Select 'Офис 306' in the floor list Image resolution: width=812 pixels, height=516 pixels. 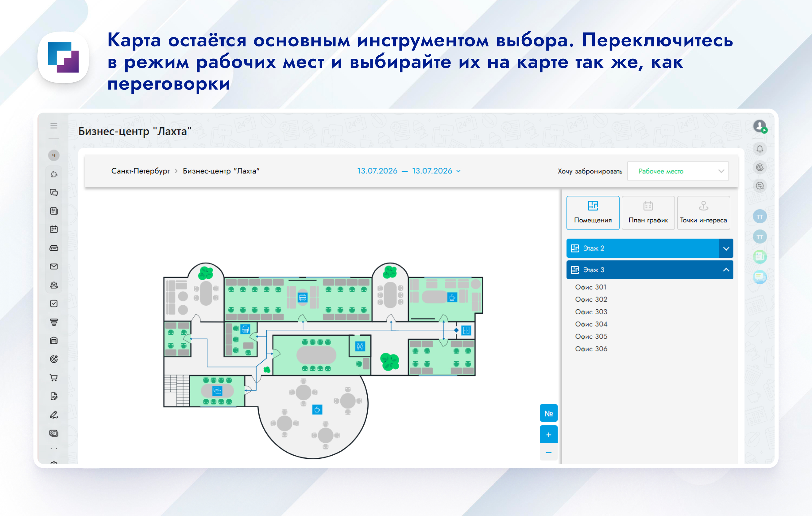point(591,349)
